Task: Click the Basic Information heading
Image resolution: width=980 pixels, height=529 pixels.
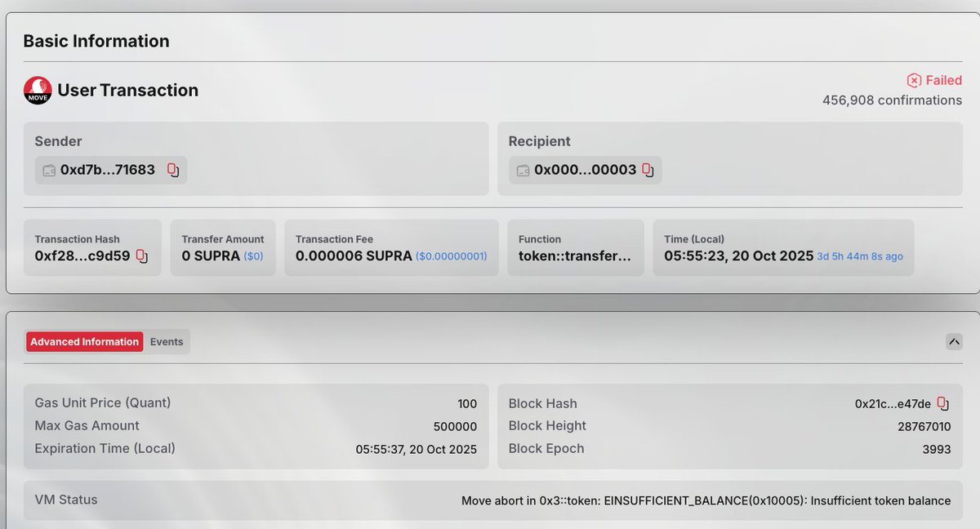Action: tap(96, 41)
